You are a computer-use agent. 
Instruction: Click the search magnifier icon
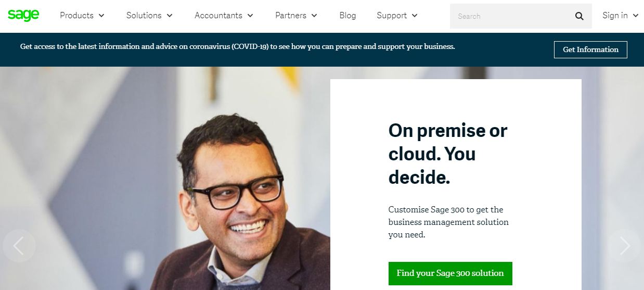579,16
